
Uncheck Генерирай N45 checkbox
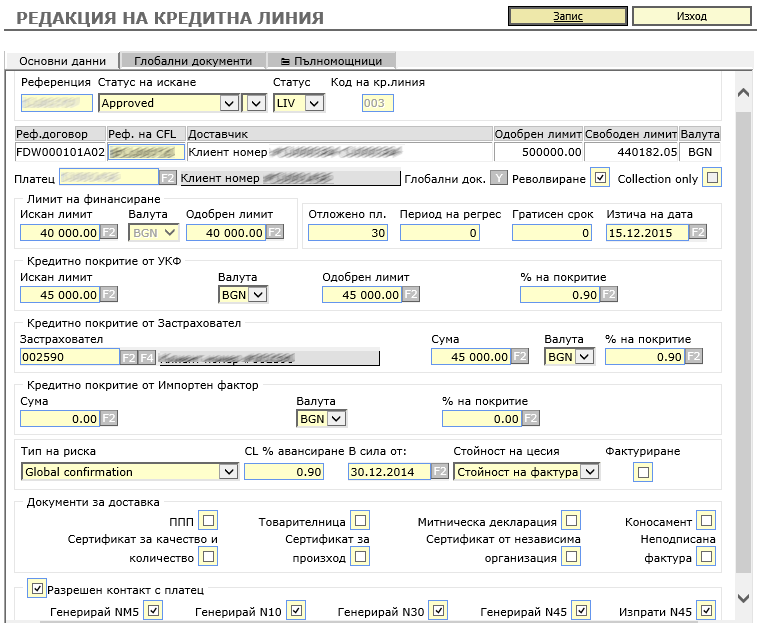[581, 610]
